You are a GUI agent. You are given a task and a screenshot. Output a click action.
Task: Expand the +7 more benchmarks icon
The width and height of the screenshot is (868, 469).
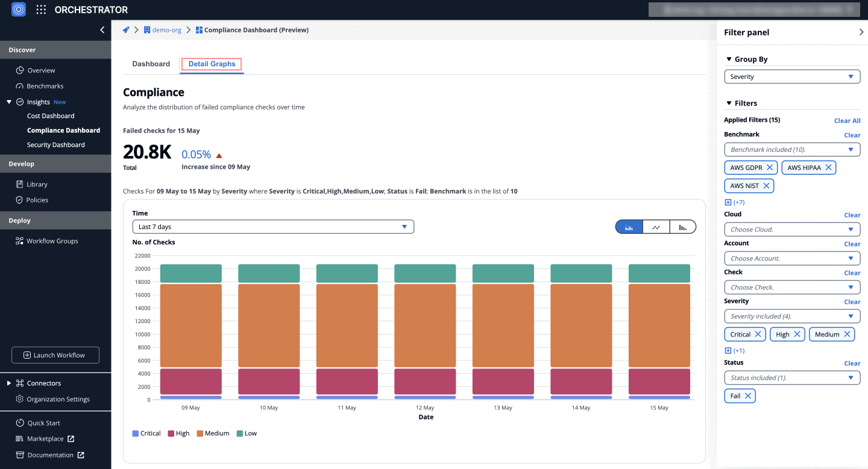click(x=728, y=203)
